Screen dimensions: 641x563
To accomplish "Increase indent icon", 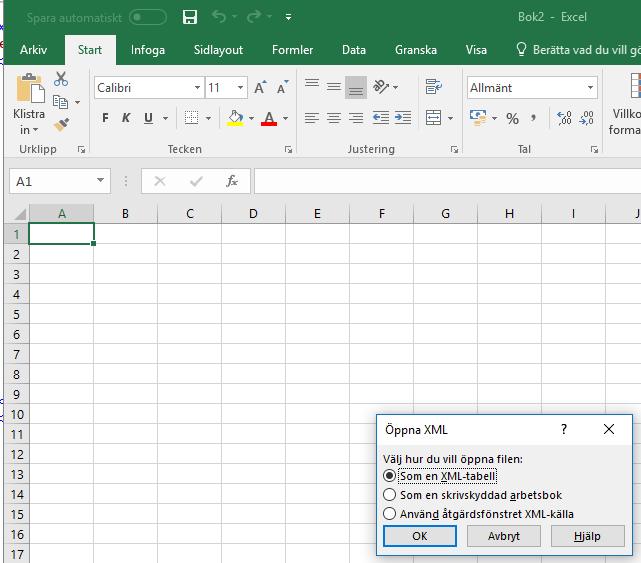I will [x=403, y=118].
